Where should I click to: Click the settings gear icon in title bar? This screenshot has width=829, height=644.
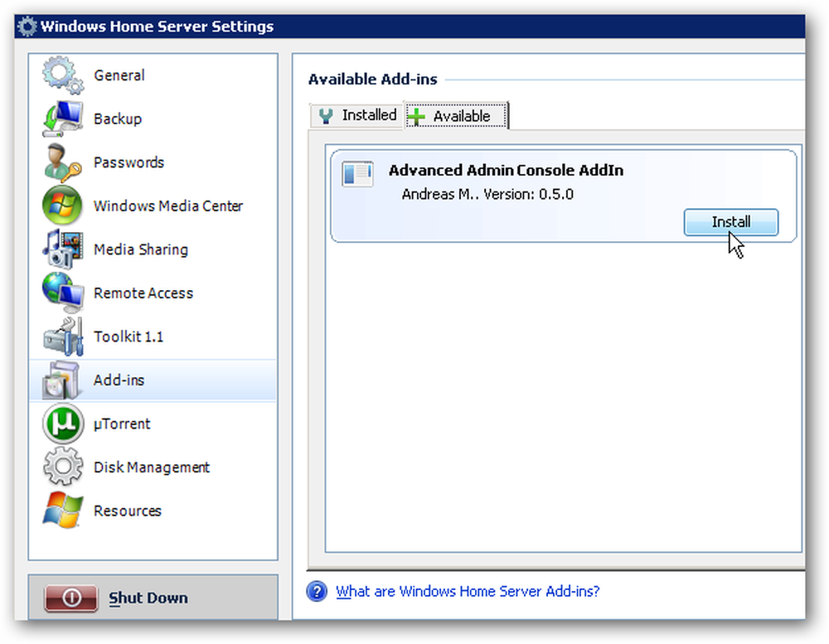pyautogui.click(x=27, y=27)
